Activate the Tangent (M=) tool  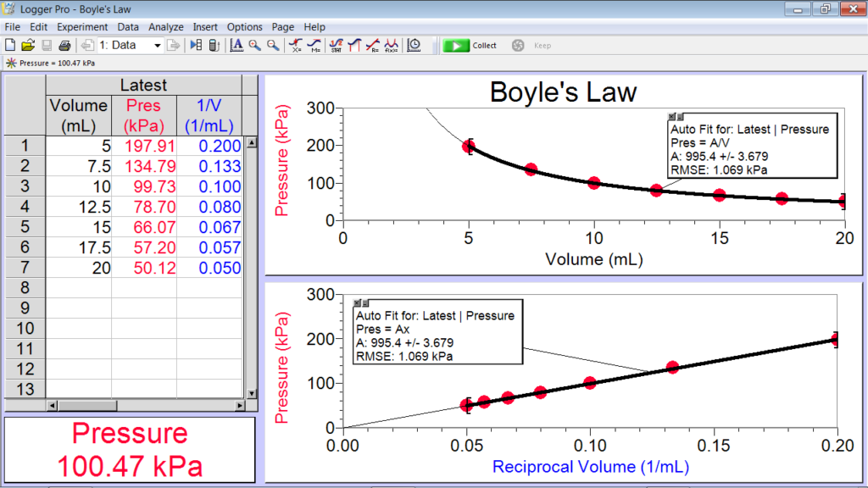click(314, 46)
